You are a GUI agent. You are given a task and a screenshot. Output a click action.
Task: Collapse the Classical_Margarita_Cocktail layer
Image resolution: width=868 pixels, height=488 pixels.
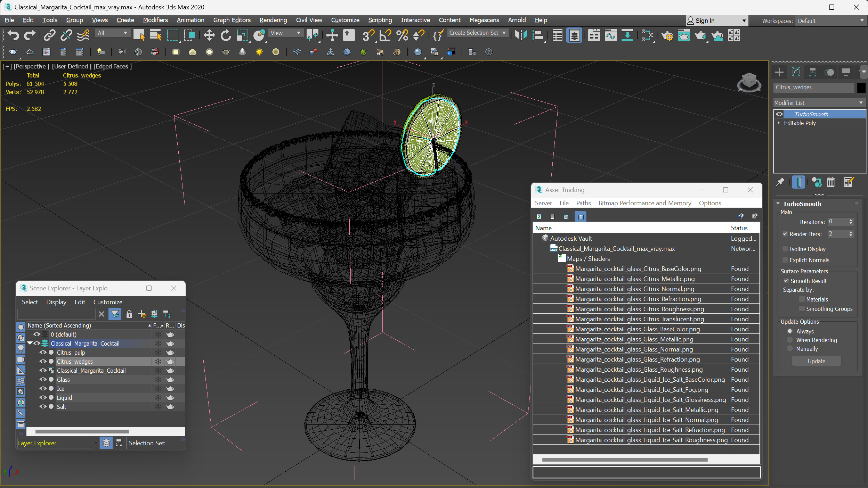[x=30, y=344]
